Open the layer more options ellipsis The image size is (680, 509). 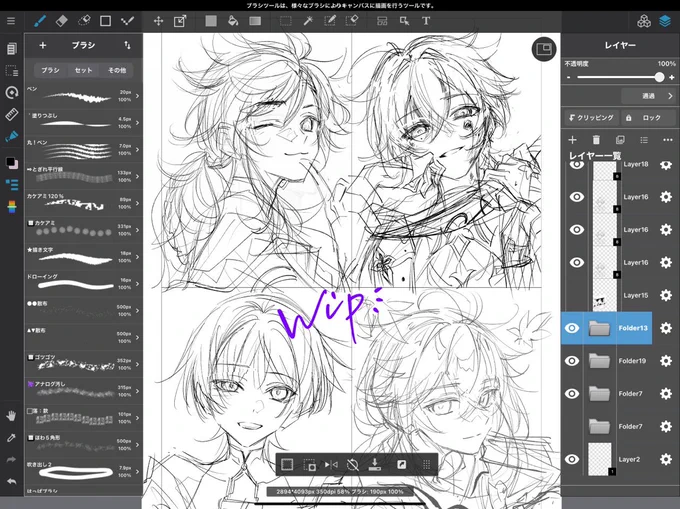[668, 140]
